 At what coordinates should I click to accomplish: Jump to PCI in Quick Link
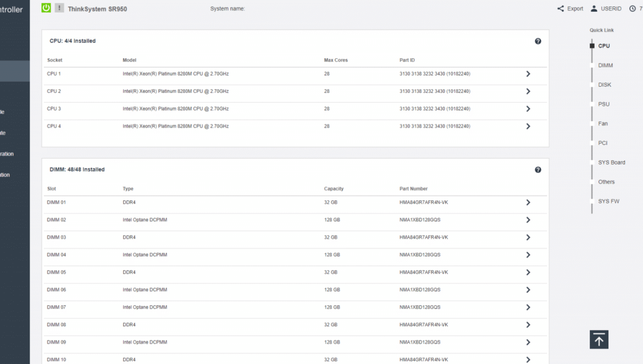[x=603, y=143]
